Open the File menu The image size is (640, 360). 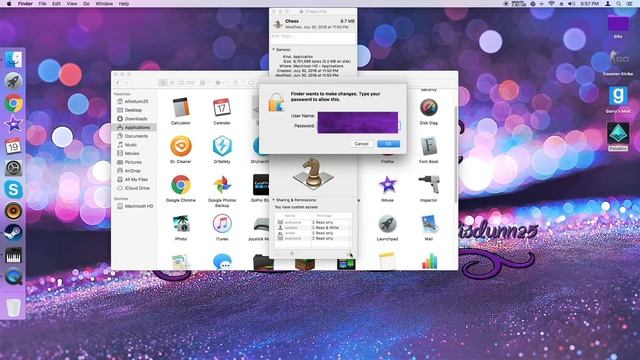pyautogui.click(x=42, y=4)
